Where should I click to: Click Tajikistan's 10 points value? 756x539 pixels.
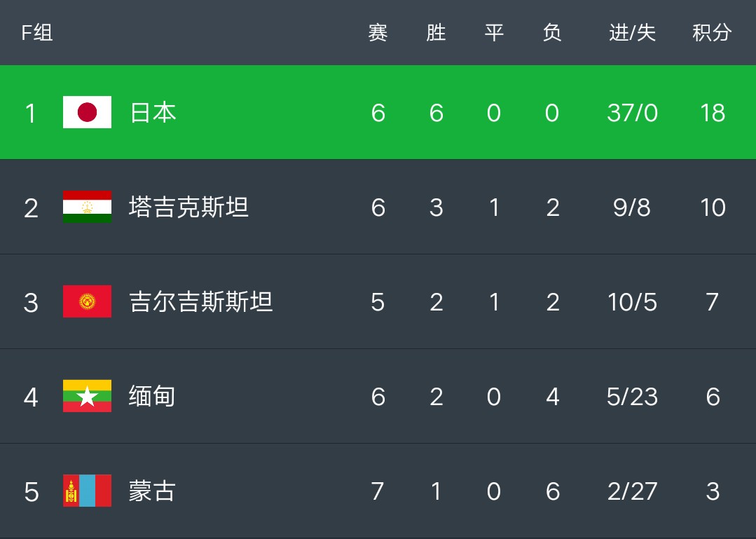[712, 207]
